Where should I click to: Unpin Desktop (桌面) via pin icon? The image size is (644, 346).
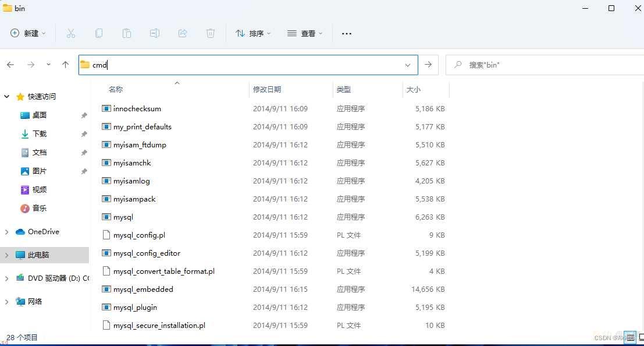tap(84, 115)
